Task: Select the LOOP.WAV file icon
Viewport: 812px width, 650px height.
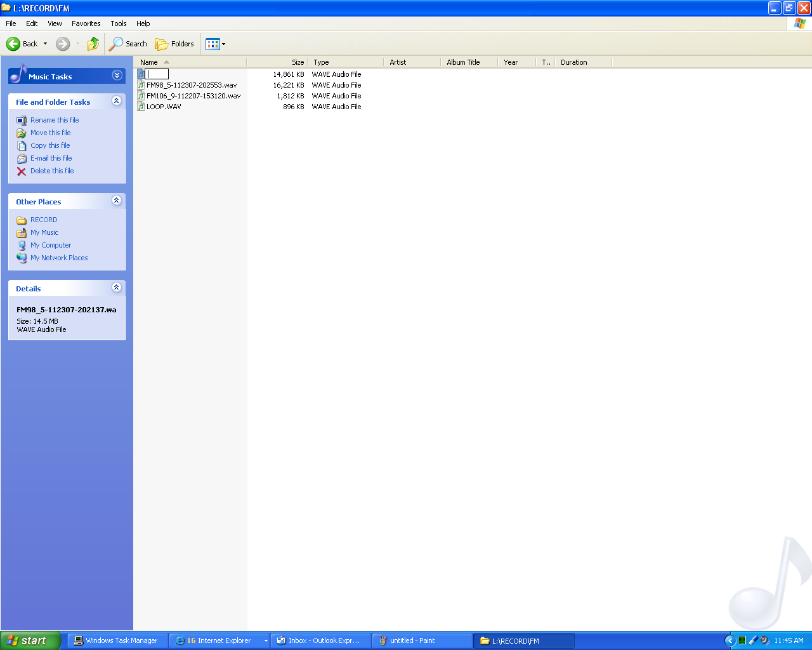Action: [x=141, y=107]
